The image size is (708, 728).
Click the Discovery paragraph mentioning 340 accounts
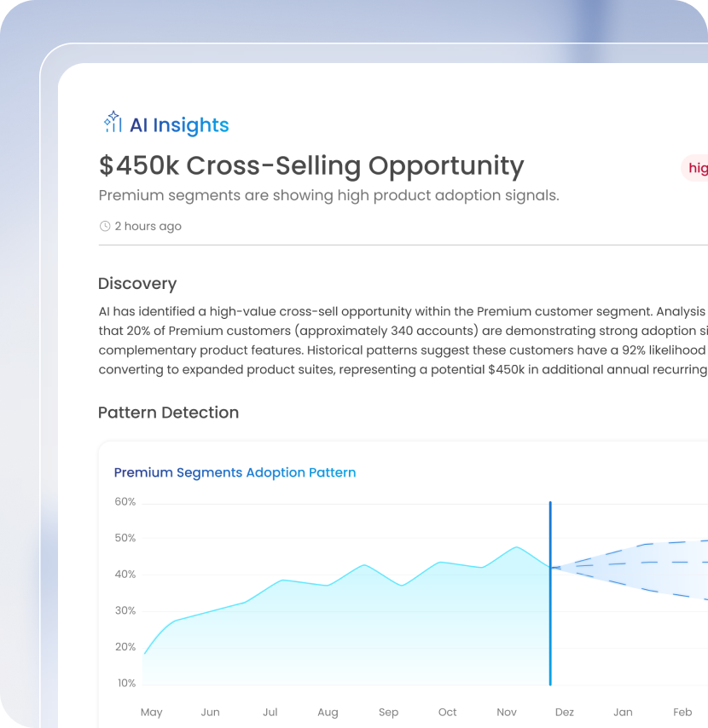point(403,340)
